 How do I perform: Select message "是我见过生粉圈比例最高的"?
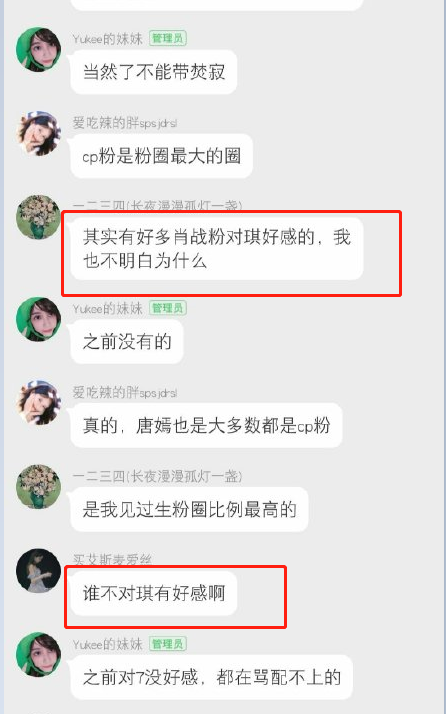click(190, 510)
